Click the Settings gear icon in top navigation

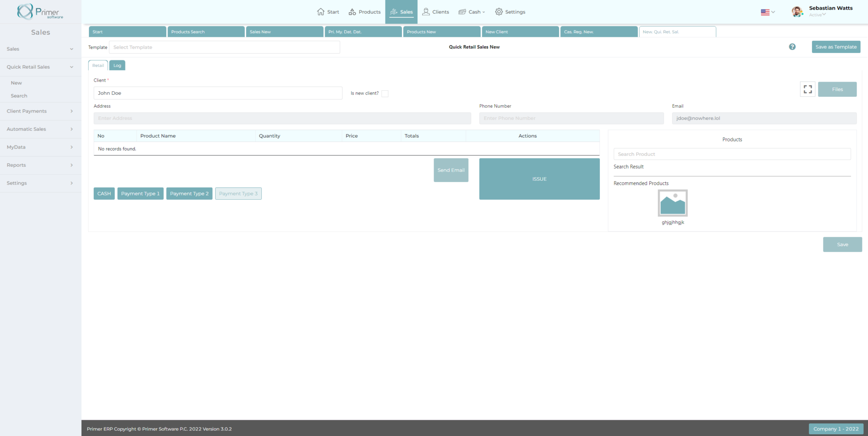[x=499, y=12]
